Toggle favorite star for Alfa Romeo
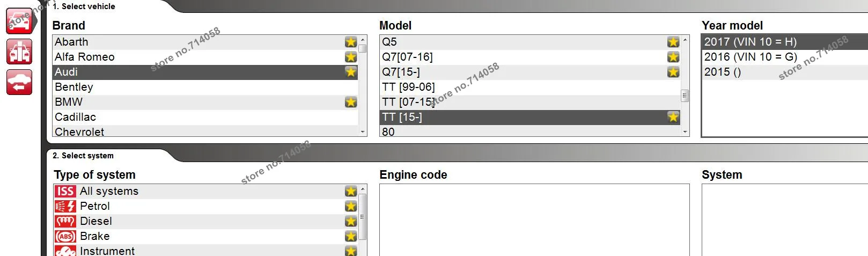 click(x=351, y=57)
